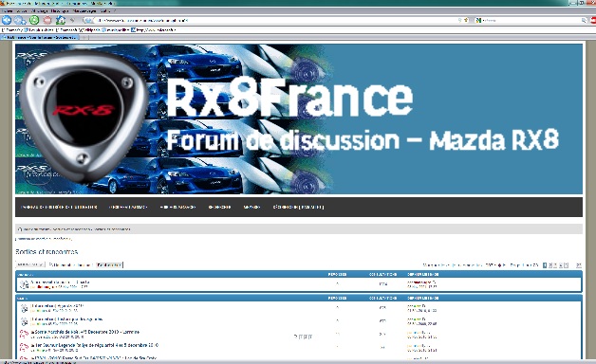Screen dimensions: 596x364
Task: Open the search engine selector icon
Action: point(479,20)
